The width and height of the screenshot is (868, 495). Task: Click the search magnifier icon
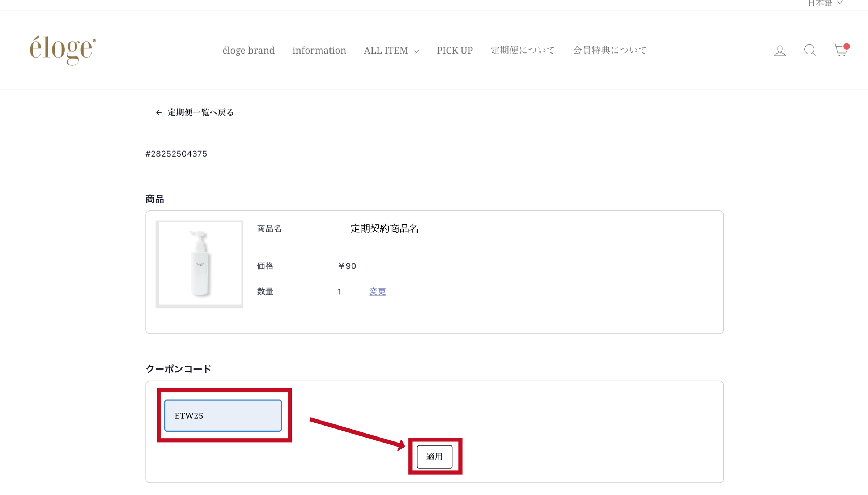pyautogui.click(x=810, y=50)
